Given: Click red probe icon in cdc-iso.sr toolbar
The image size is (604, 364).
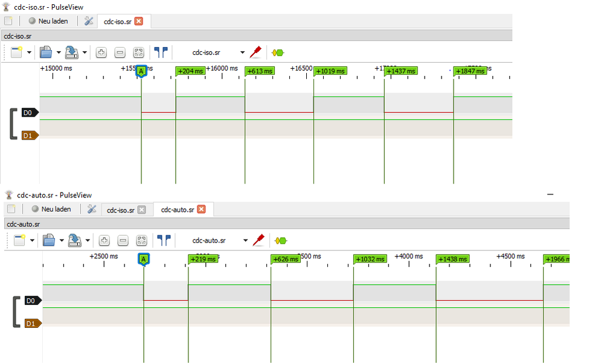Looking at the screenshot, I should (255, 53).
